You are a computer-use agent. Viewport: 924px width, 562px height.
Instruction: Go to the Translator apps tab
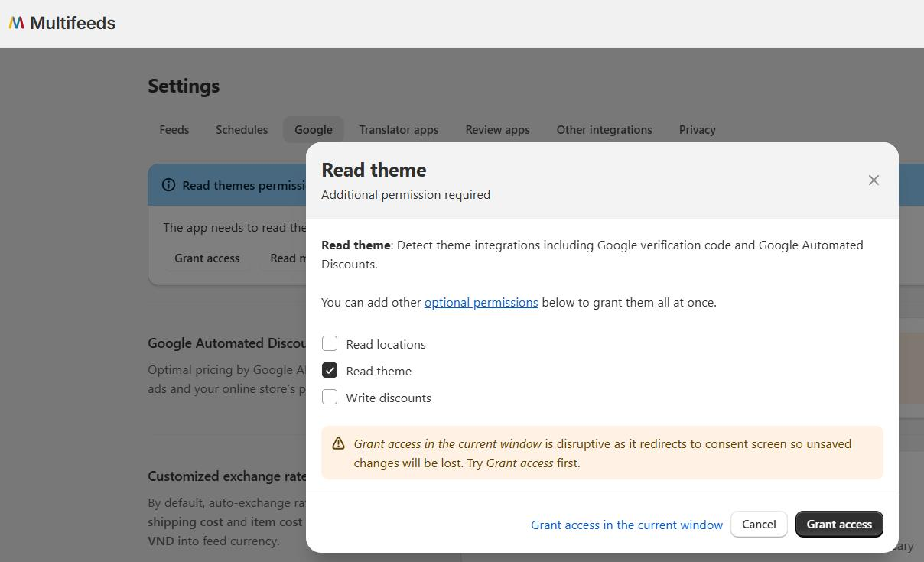pos(399,129)
